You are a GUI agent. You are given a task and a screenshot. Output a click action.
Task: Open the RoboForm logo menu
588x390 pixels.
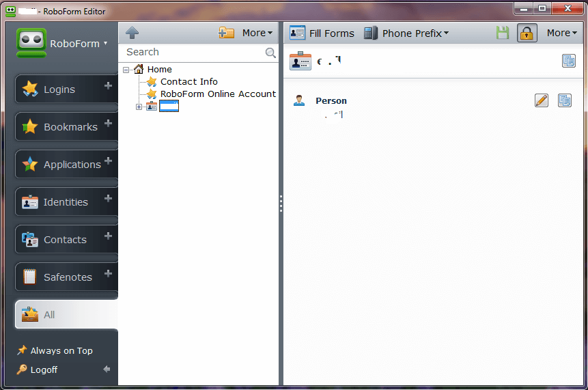pos(62,43)
